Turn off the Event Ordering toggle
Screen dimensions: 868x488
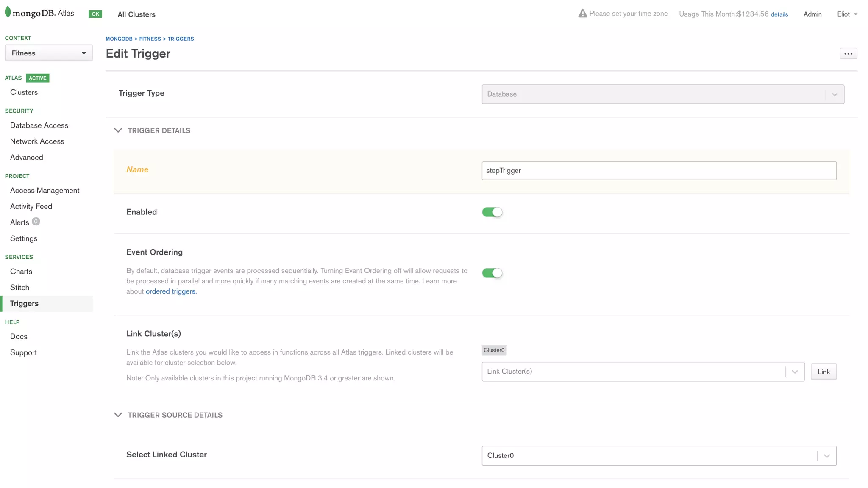click(492, 273)
